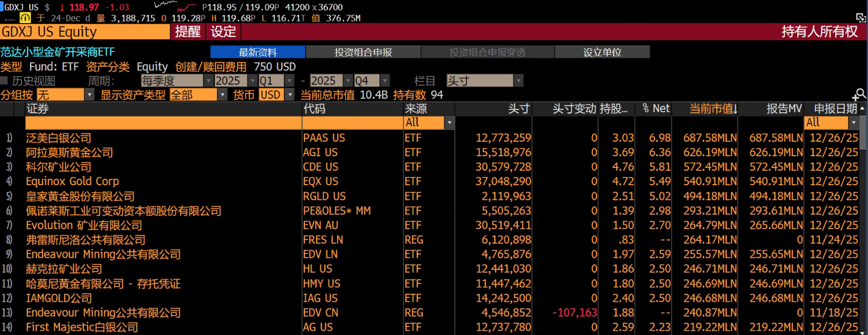
Task: Click the 证券 filter input field
Action: 163,122
